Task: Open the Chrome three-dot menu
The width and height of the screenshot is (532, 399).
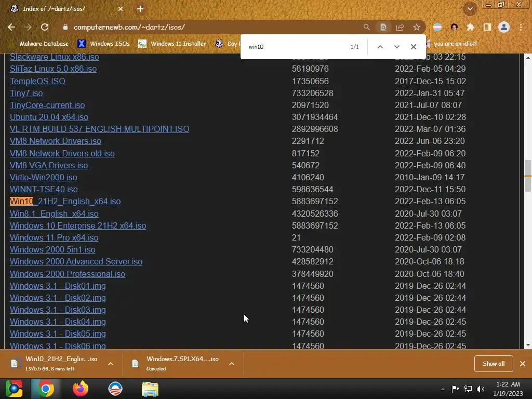Action: pyautogui.click(x=521, y=27)
